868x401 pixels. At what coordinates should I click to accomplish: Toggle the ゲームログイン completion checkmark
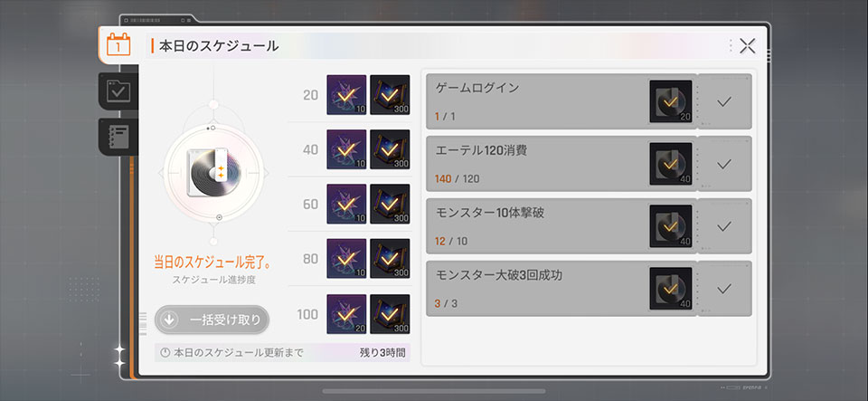724,101
